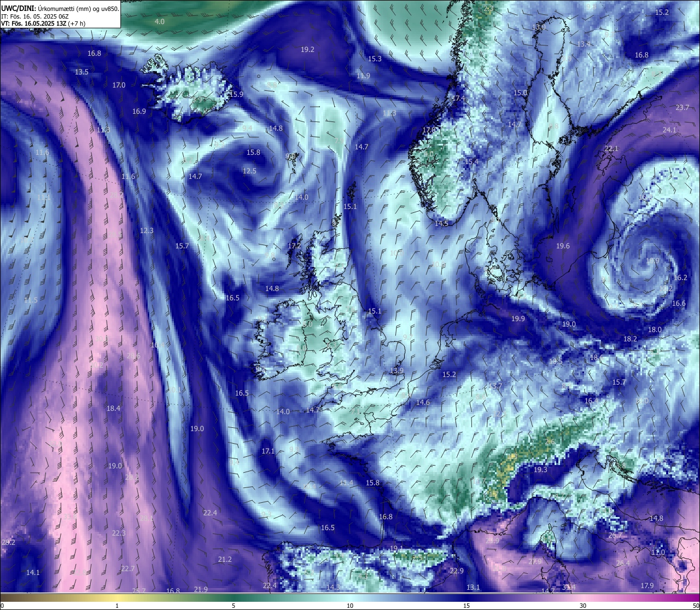Select the 27.9 value on the map
Viewport: 700px width, 610px height.
[535, 561]
